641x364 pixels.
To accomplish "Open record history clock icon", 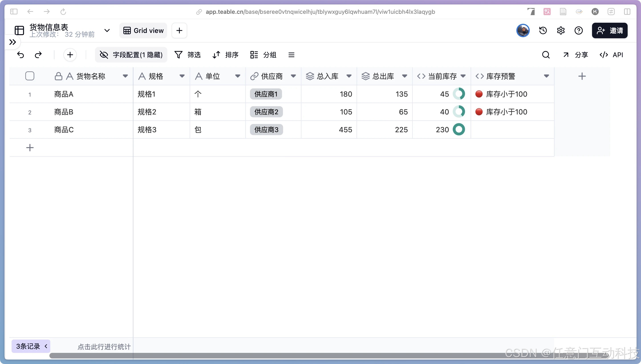I will 543,30.
